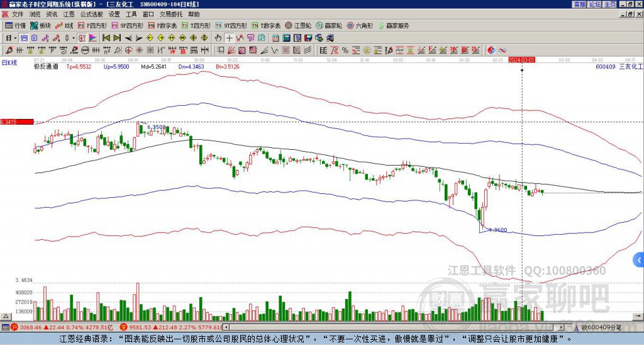Open the 9T四方形 tool

click(231, 25)
